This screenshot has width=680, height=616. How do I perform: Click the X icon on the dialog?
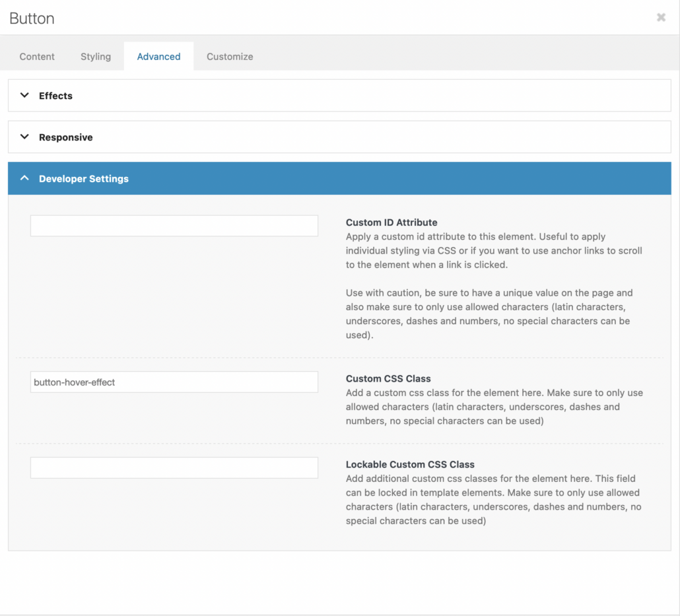pyautogui.click(x=661, y=17)
